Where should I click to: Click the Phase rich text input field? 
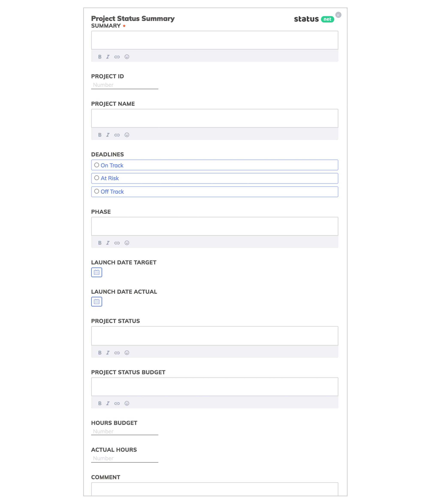[x=214, y=226]
